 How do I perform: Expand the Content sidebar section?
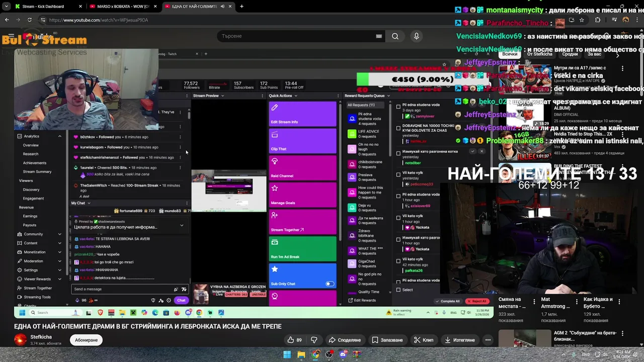pos(59,243)
